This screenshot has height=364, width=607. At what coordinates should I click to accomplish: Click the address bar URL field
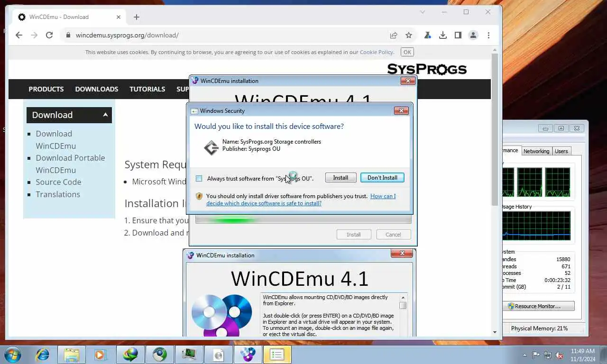pyautogui.click(x=228, y=35)
